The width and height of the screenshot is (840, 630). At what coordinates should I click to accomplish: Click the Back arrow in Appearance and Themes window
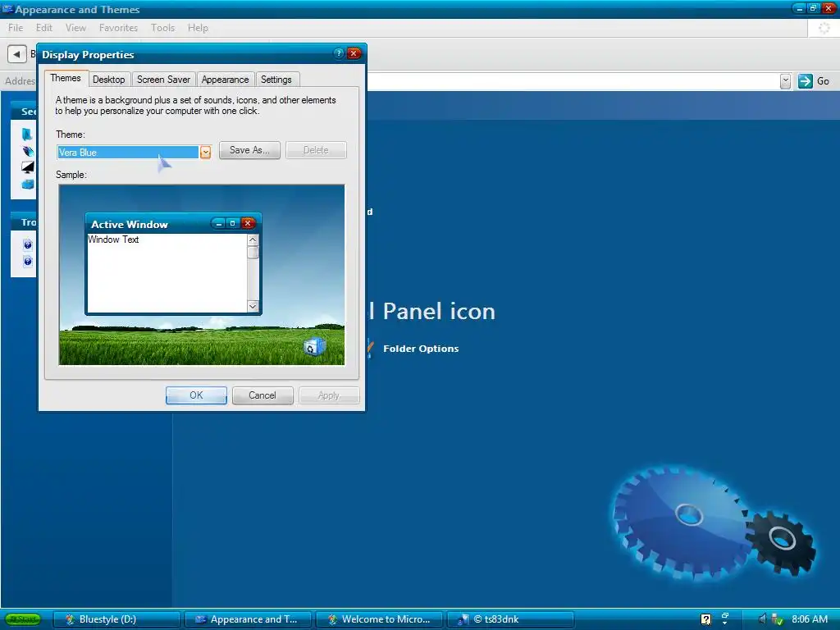16,54
